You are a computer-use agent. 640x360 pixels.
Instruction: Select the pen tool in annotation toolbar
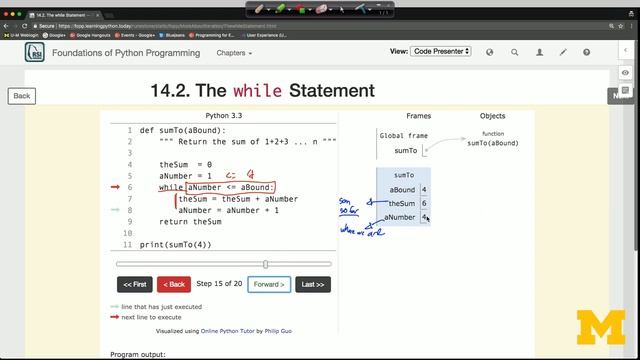click(259, 9)
